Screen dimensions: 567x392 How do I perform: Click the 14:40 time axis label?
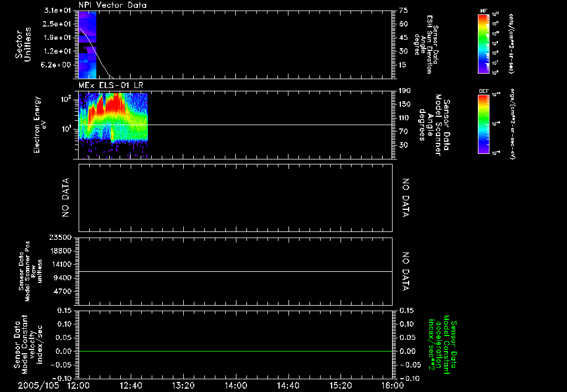coord(288,385)
